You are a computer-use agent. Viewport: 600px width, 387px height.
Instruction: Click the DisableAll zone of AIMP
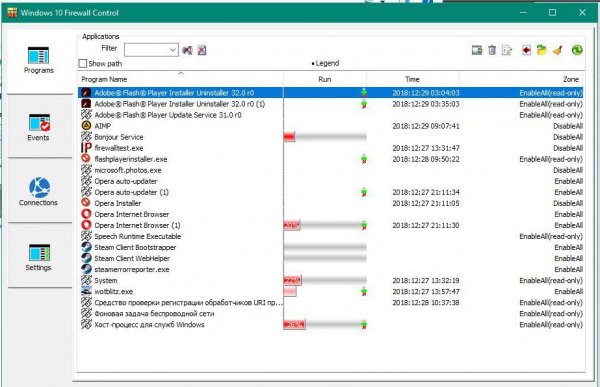pyautogui.click(x=568, y=126)
